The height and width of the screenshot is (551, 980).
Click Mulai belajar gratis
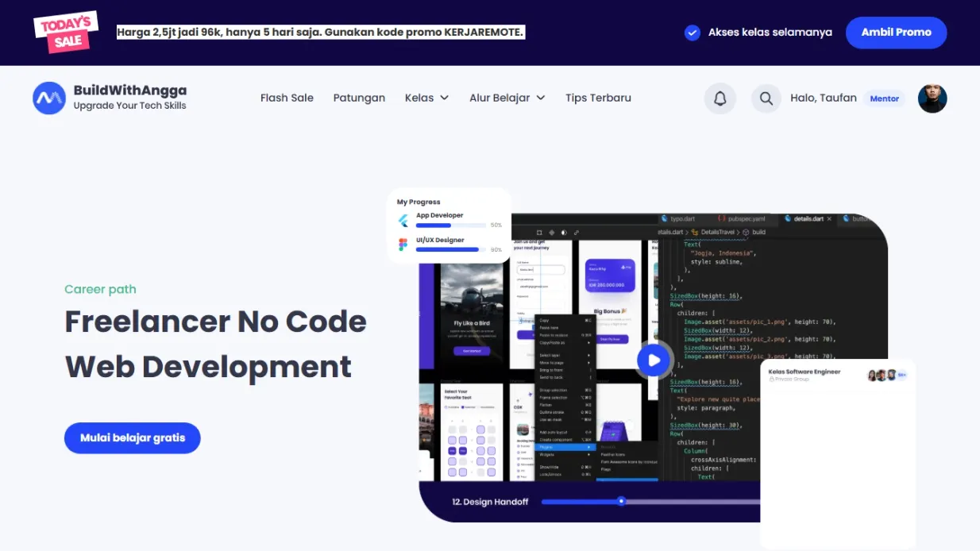(132, 437)
